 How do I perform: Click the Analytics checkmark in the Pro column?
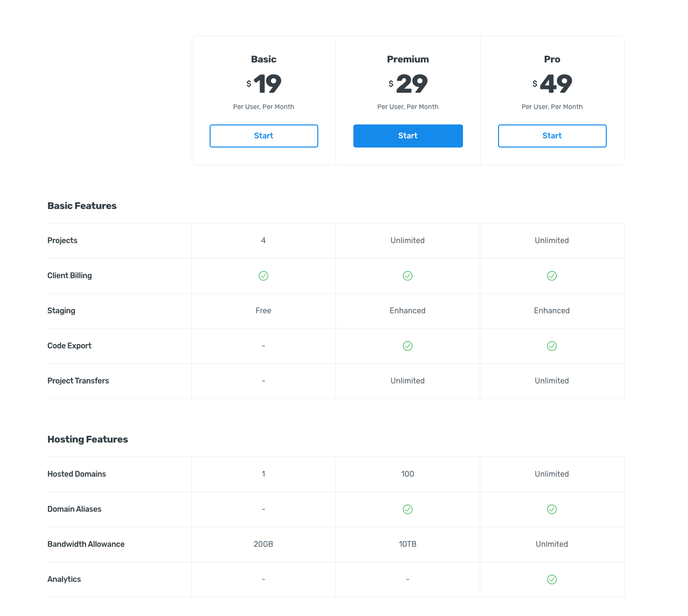551,579
